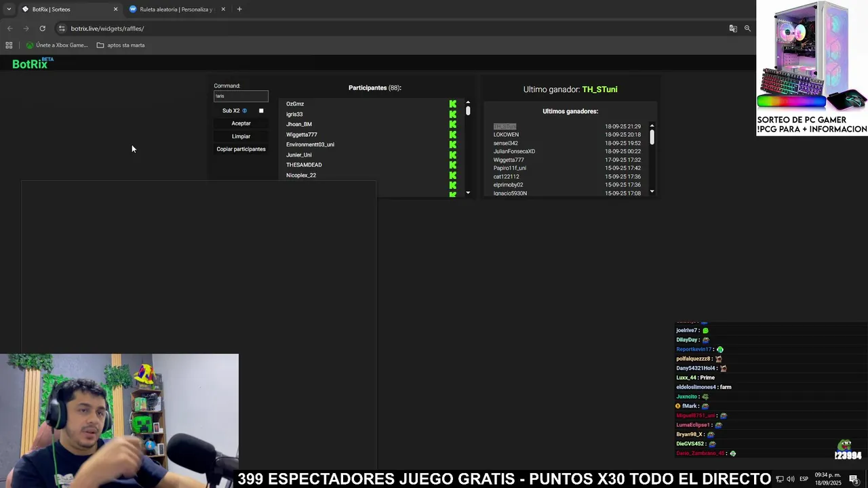Open the aptos sta marta bookmark folder
Screen dimensions: 868x488
pos(121,45)
